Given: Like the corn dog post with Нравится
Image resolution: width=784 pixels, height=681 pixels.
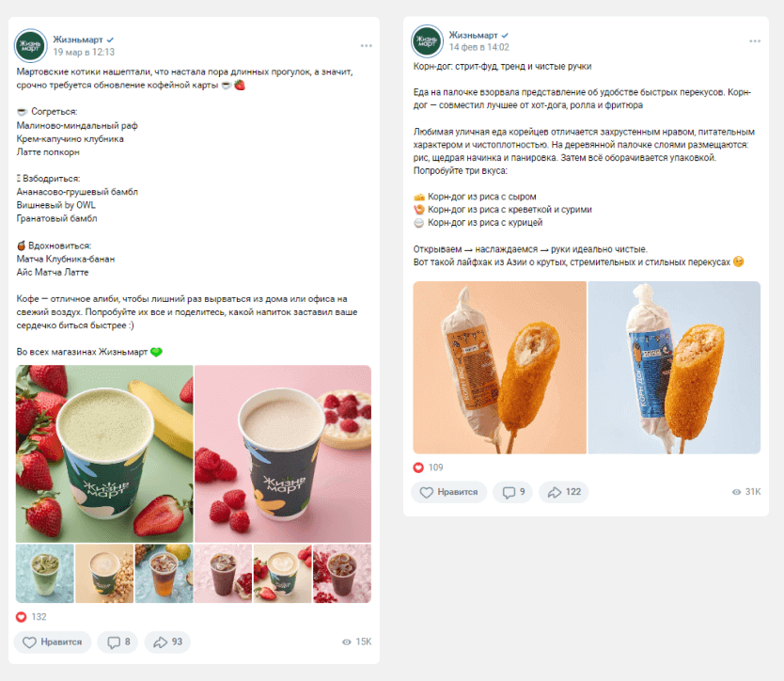Looking at the screenshot, I should click(x=449, y=492).
